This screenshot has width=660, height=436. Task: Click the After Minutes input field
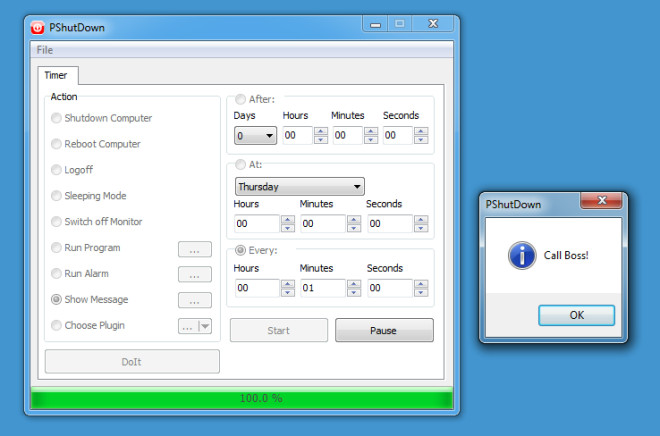[348, 136]
